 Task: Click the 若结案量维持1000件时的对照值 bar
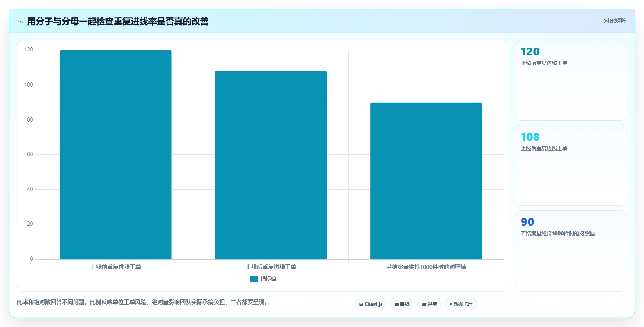pos(426,181)
